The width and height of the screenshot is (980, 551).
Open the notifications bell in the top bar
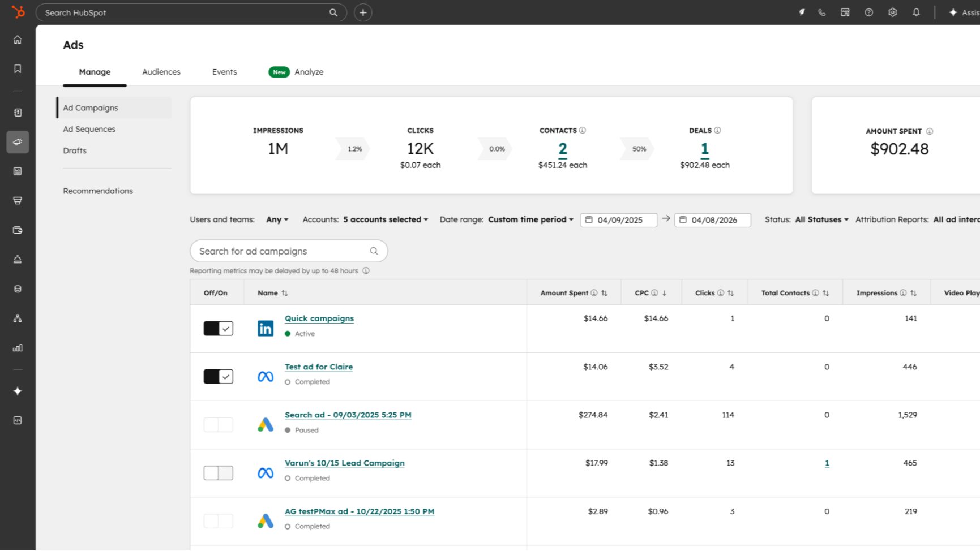coord(916,12)
